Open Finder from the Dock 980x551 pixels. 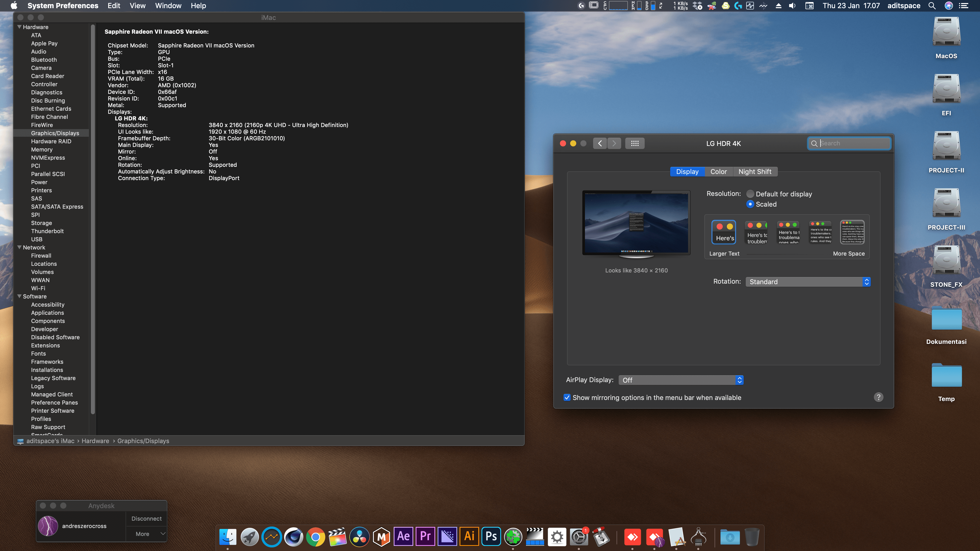click(x=228, y=537)
